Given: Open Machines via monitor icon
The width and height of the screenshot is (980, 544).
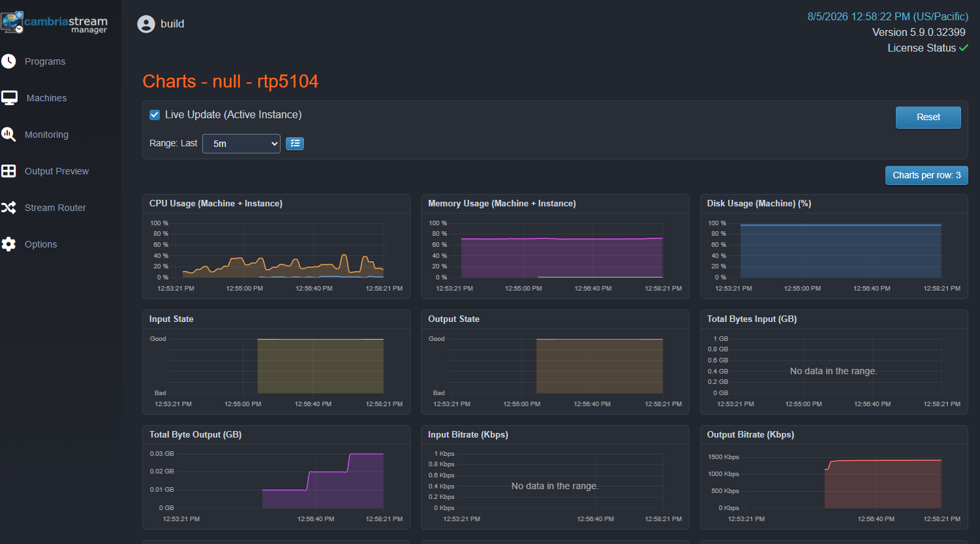Looking at the screenshot, I should click(9, 98).
